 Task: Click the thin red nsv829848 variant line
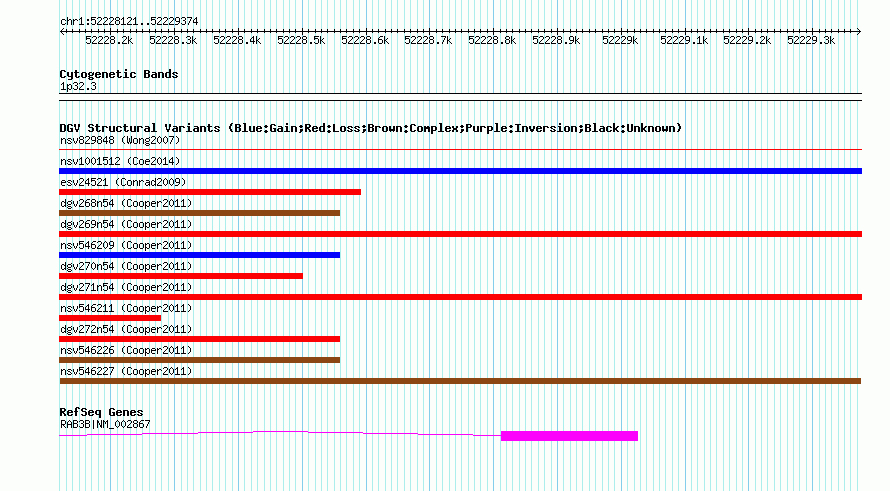460,149
